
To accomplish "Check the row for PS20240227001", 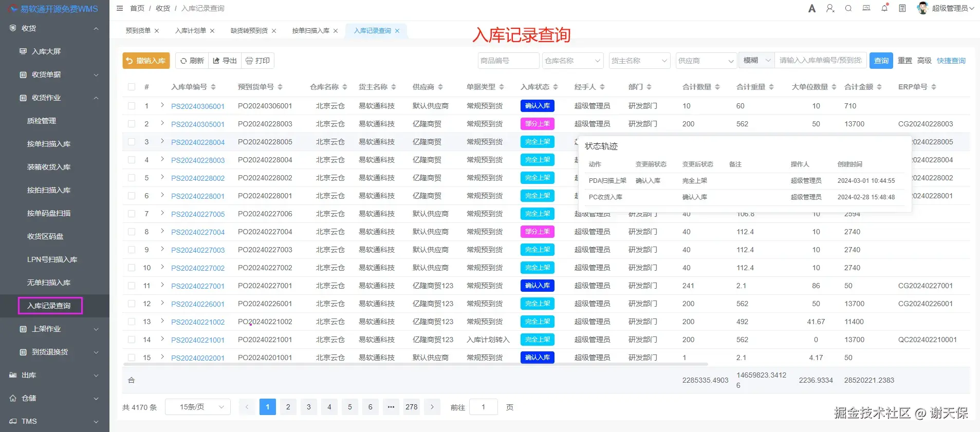I will click(x=132, y=286).
